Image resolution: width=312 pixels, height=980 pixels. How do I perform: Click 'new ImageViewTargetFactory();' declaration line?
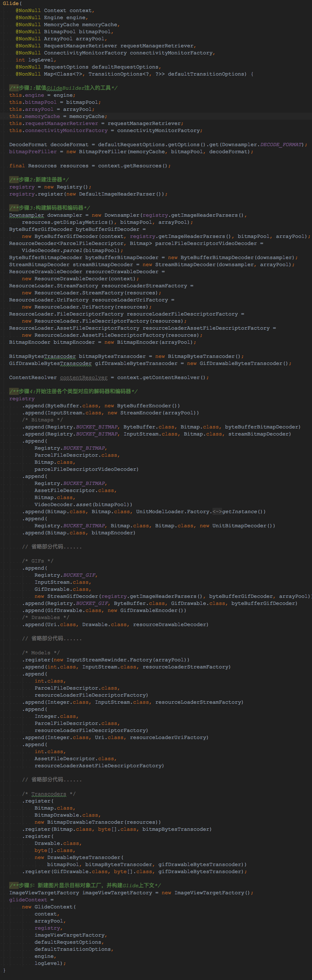(x=131, y=892)
